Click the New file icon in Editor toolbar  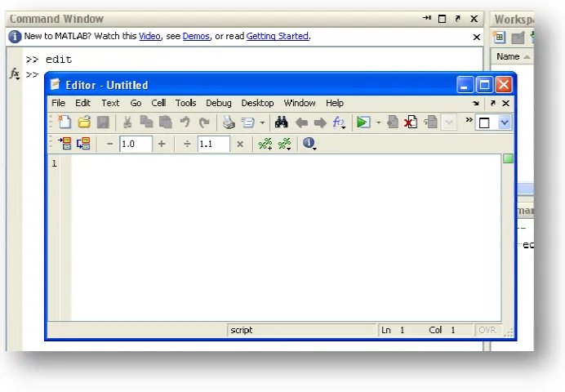[x=65, y=122]
